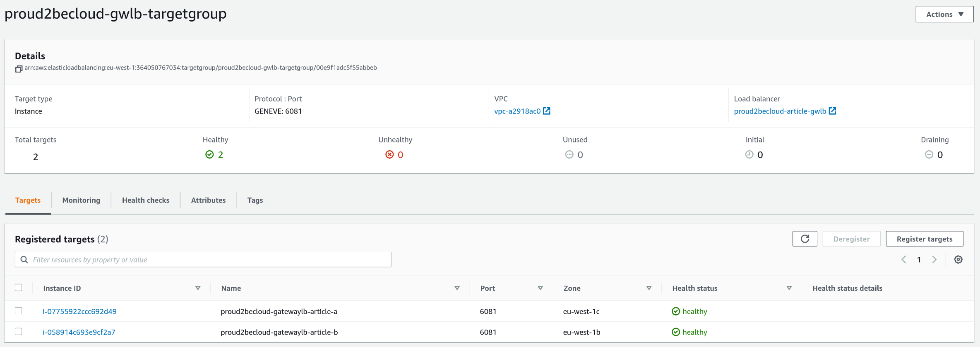Sort by Zone column arrow
Viewport: 980px width, 347px height.
[649, 288]
